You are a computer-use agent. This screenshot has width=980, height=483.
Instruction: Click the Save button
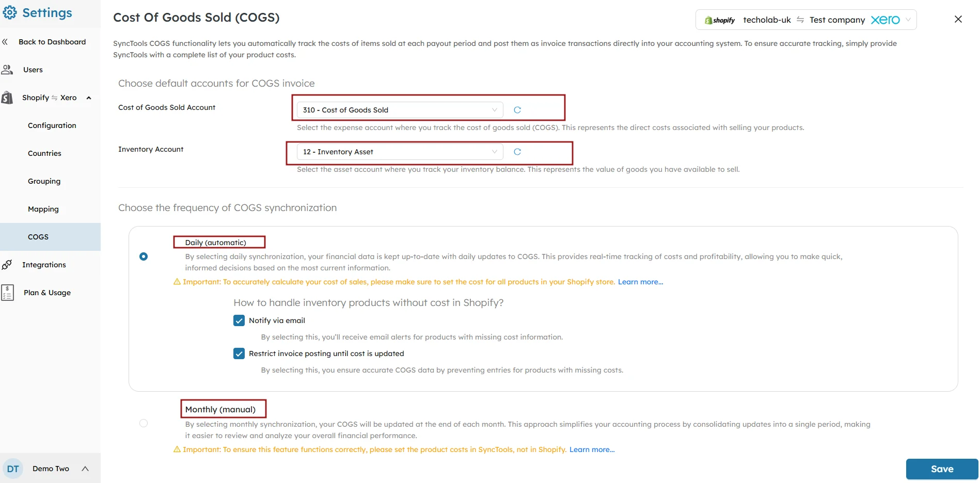(x=942, y=469)
